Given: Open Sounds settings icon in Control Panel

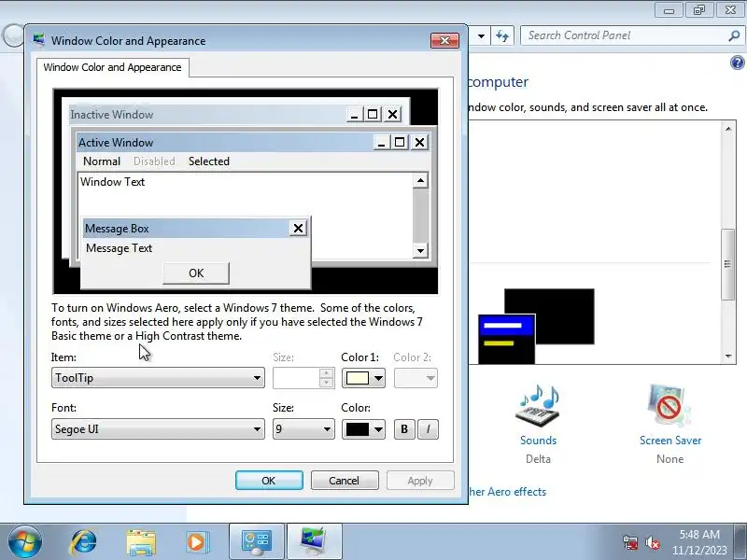Looking at the screenshot, I should (539, 406).
